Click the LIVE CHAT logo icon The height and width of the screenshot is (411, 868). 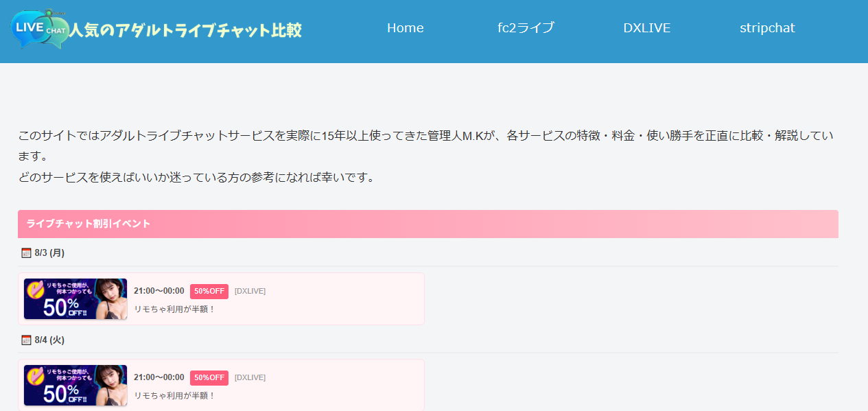coord(40,29)
